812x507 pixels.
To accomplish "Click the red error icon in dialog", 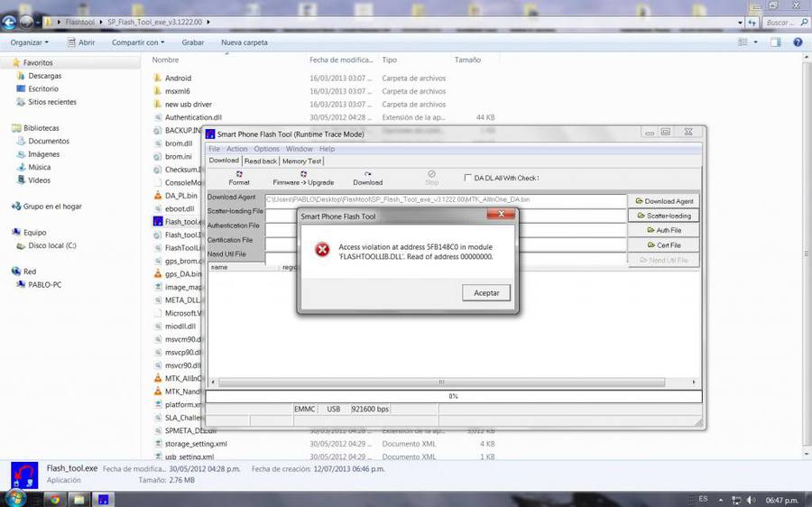I will [322, 250].
